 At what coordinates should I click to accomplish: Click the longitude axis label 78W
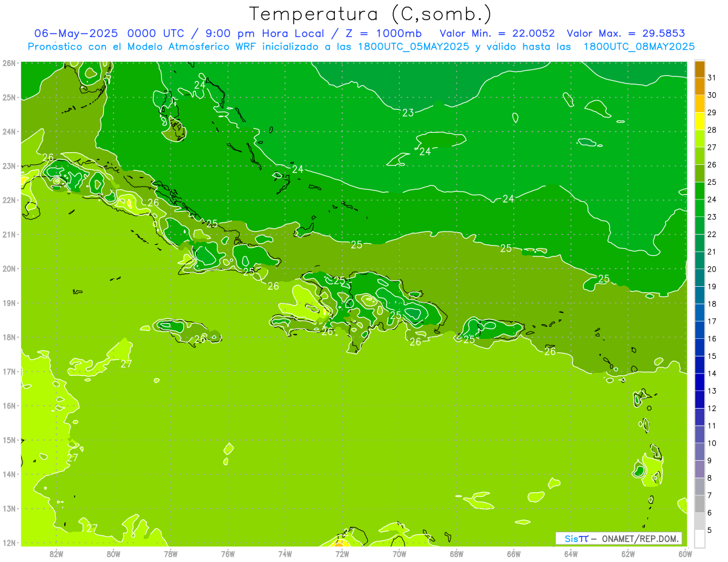click(170, 554)
